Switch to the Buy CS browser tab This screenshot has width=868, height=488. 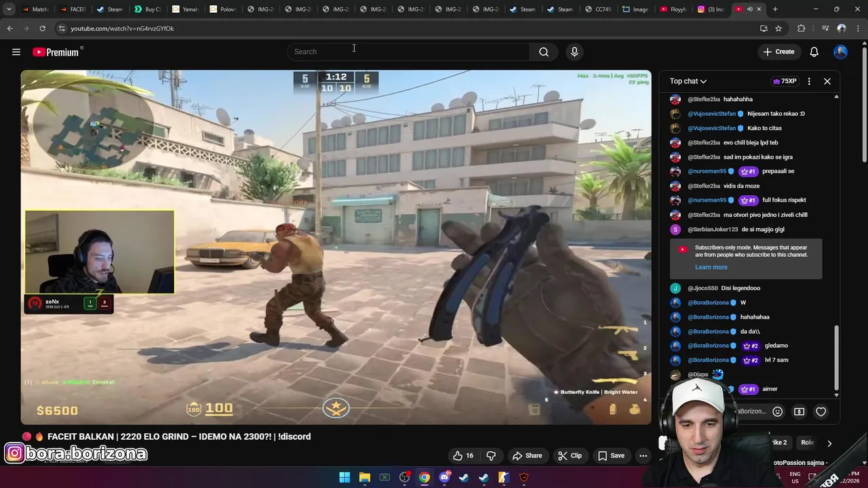(147, 9)
